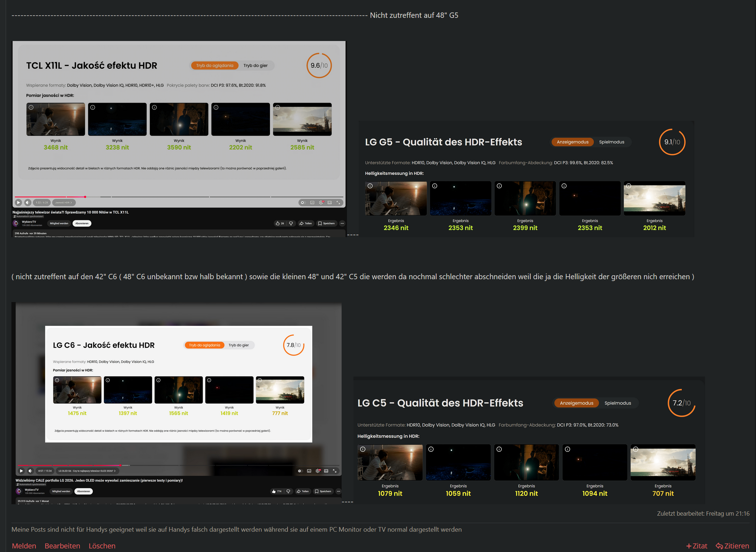Click the +Zitat link
The width and height of the screenshot is (756, 552).
697,546
